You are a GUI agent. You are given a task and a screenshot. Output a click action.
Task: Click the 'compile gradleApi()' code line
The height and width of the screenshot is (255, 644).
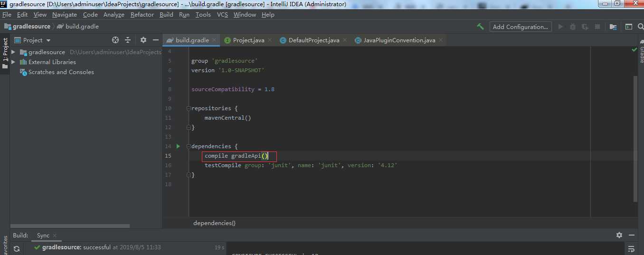[237, 156]
